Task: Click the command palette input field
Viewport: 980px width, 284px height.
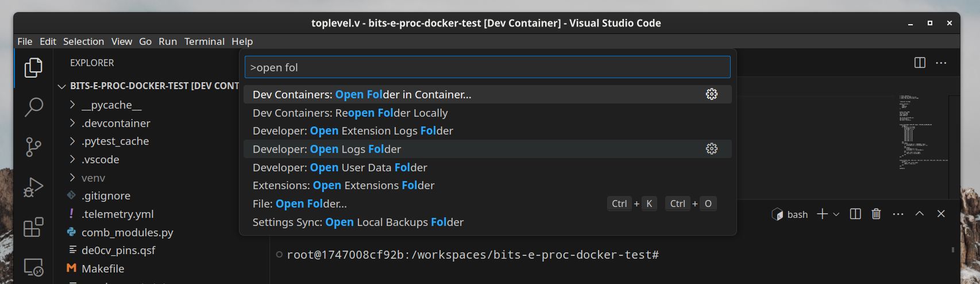Action: (x=488, y=67)
